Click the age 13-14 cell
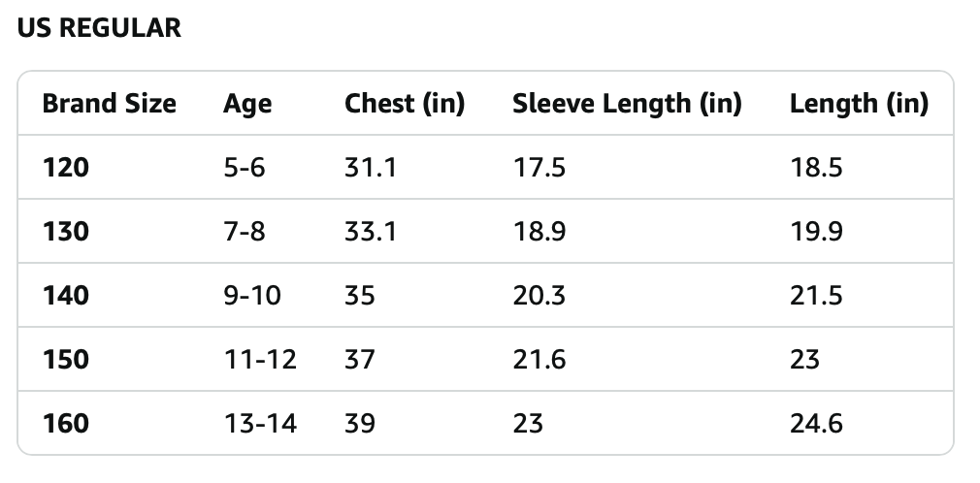 tap(260, 423)
